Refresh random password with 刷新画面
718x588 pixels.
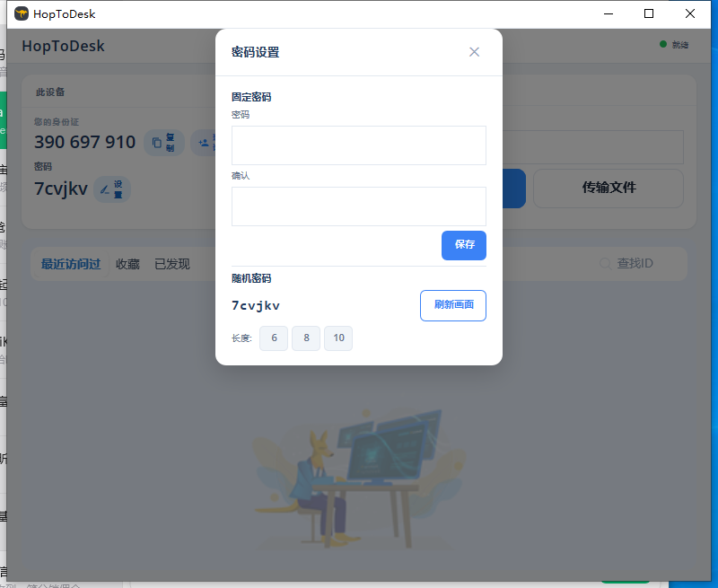[453, 305]
